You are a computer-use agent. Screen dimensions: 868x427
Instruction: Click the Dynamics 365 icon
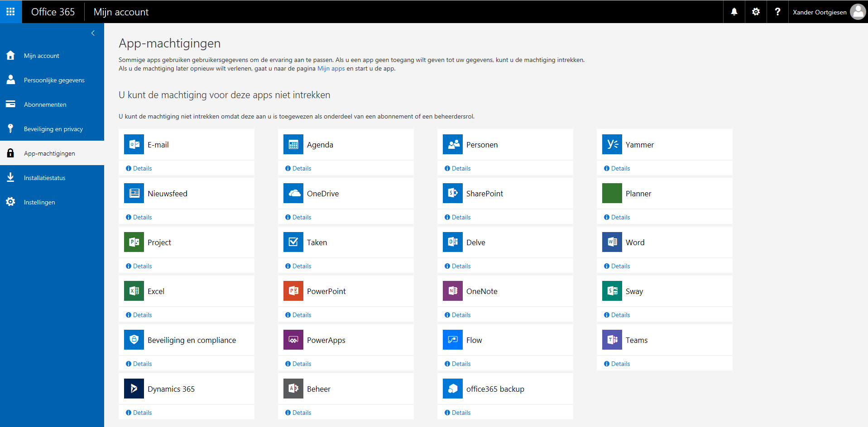[x=134, y=389]
